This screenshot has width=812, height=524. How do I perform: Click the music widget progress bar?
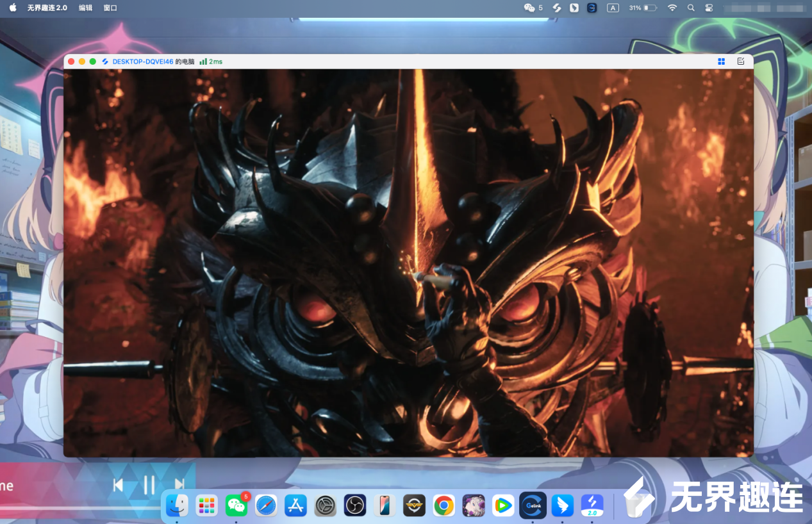80,509
